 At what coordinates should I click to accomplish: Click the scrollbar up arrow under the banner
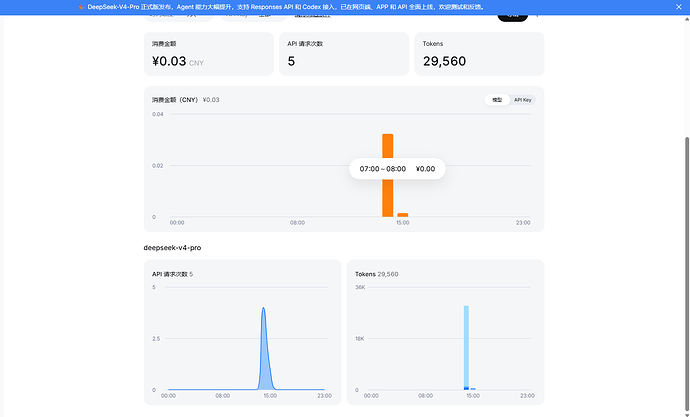pos(686,18)
